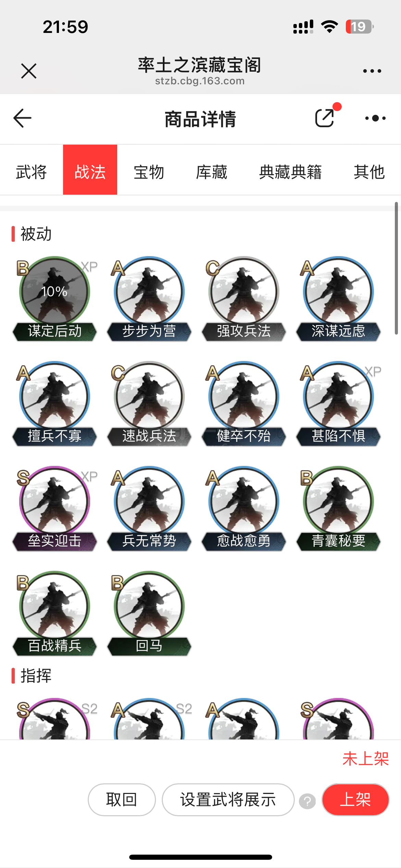Tap the red 上架 button
Viewport: 401px width, 868px height.
coord(355,800)
